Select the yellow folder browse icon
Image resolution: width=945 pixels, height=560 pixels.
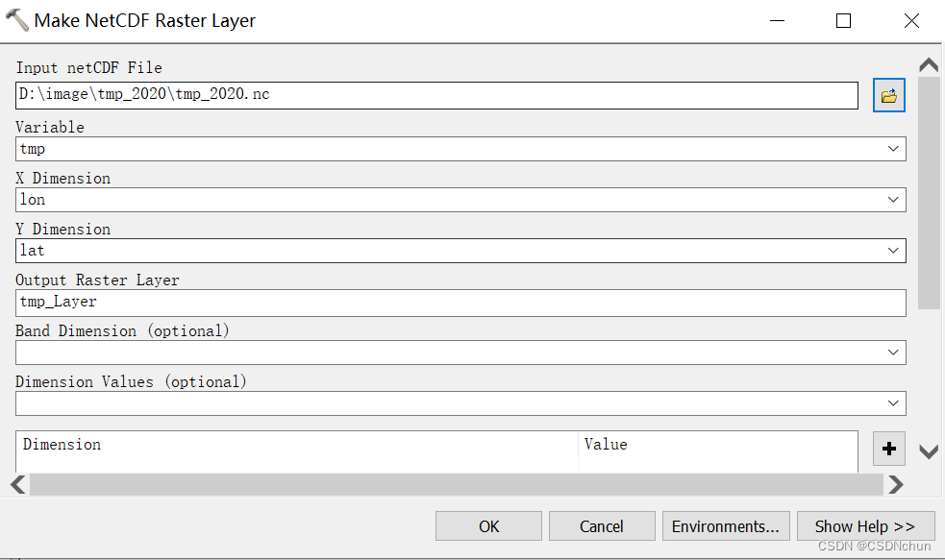(x=888, y=94)
